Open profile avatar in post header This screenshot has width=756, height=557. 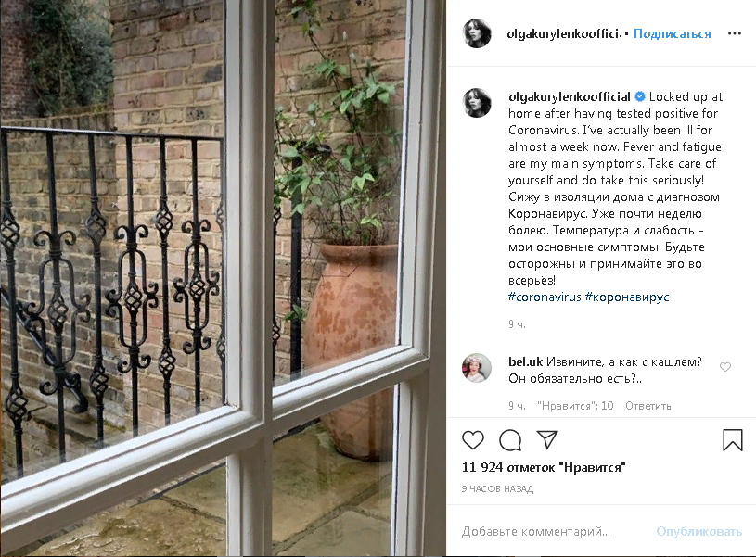point(477,33)
